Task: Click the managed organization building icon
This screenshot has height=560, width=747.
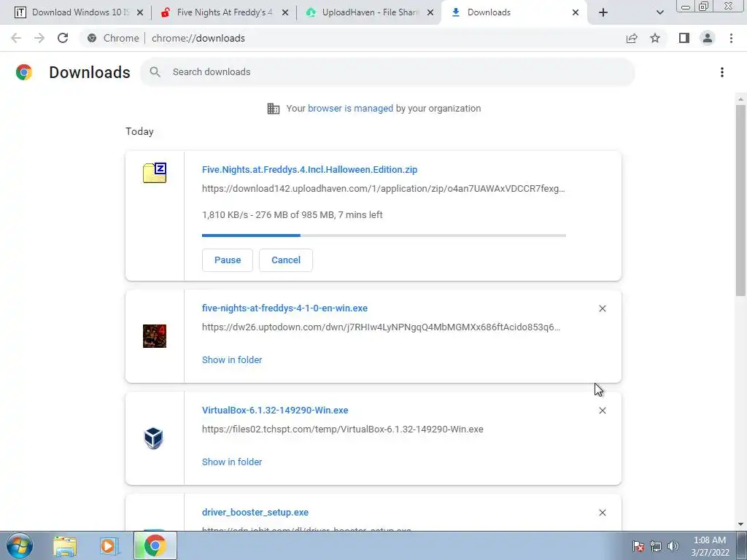Action: pyautogui.click(x=274, y=109)
